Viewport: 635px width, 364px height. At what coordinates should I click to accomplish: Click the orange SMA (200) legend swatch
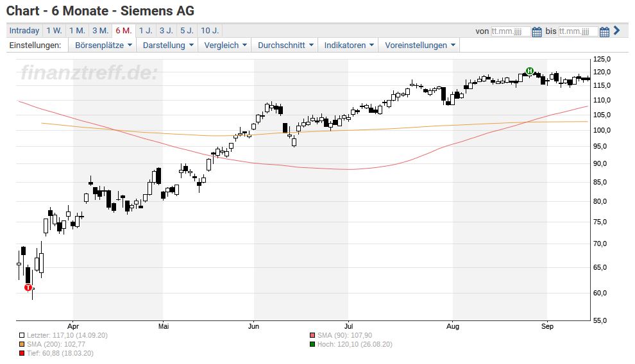click(22, 344)
